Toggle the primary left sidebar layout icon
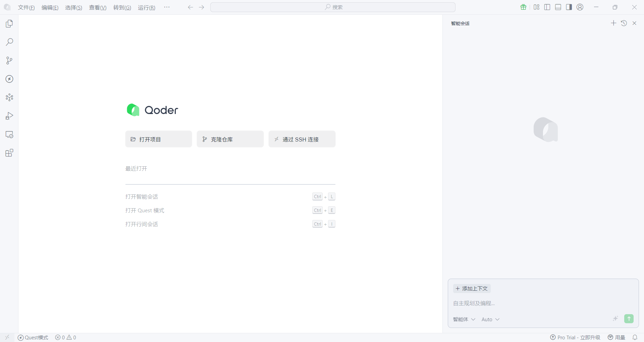The width and height of the screenshot is (644, 342). click(x=547, y=7)
